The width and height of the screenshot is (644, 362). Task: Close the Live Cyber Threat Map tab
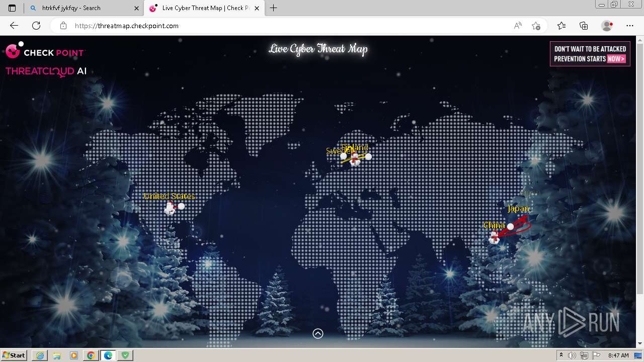click(x=257, y=8)
